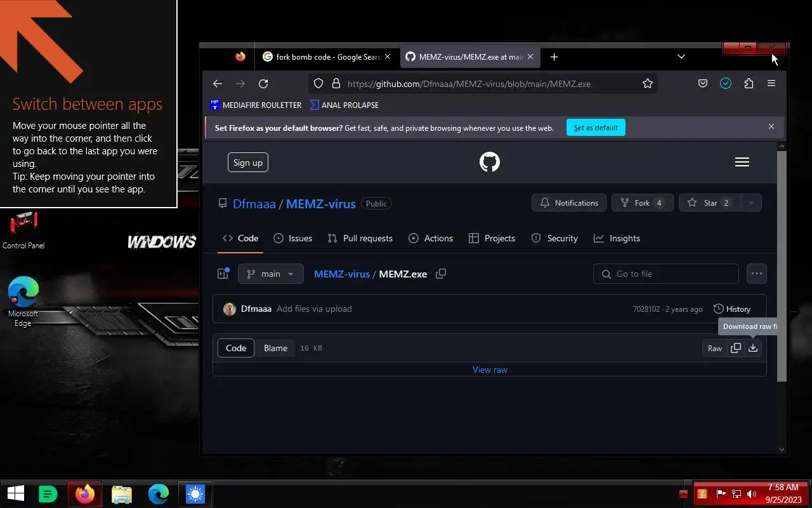Open File Explorer from the taskbar
812x508 pixels.
(122, 493)
